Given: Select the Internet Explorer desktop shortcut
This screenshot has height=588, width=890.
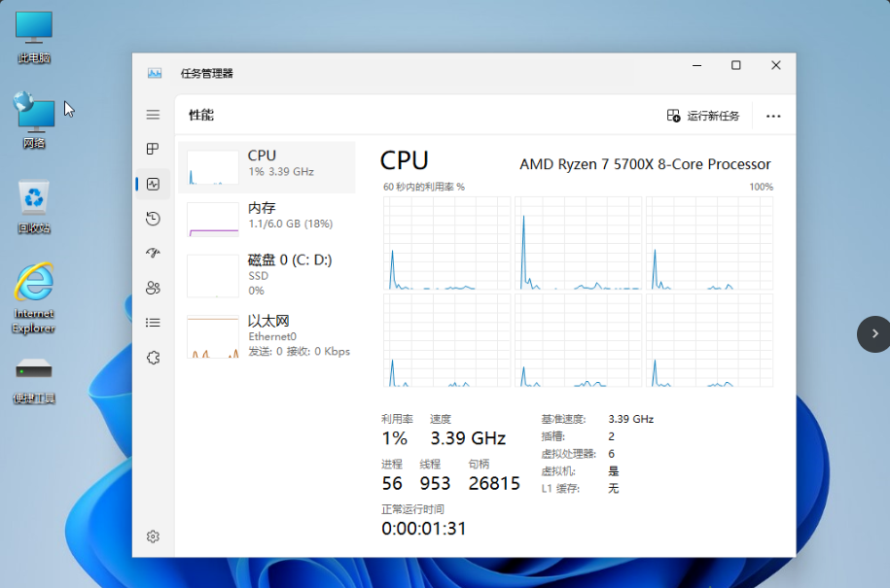Looking at the screenshot, I should (34, 296).
